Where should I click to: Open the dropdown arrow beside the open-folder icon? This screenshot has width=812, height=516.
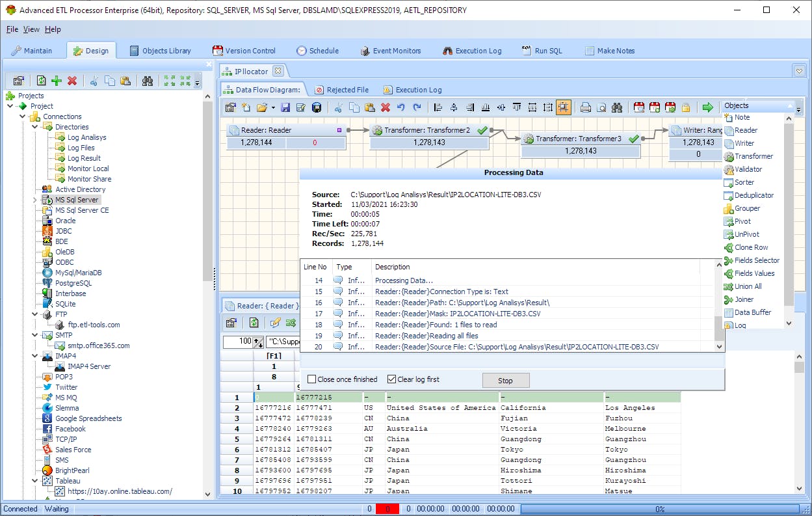pyautogui.click(x=273, y=107)
